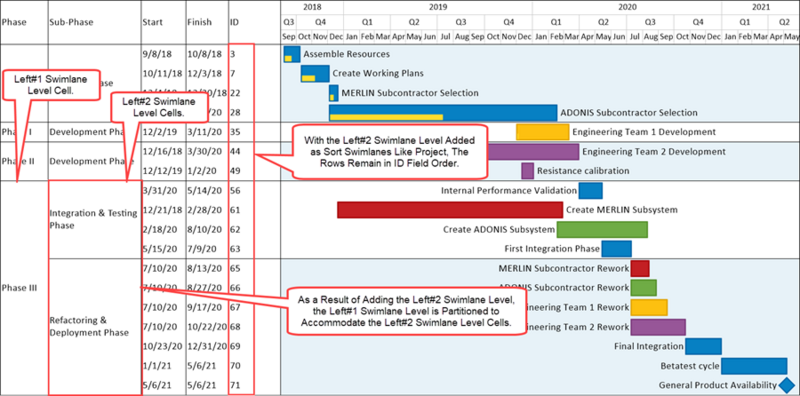Click start date 10/23/20 cell
The width and height of the screenshot is (800, 396).
(162, 346)
